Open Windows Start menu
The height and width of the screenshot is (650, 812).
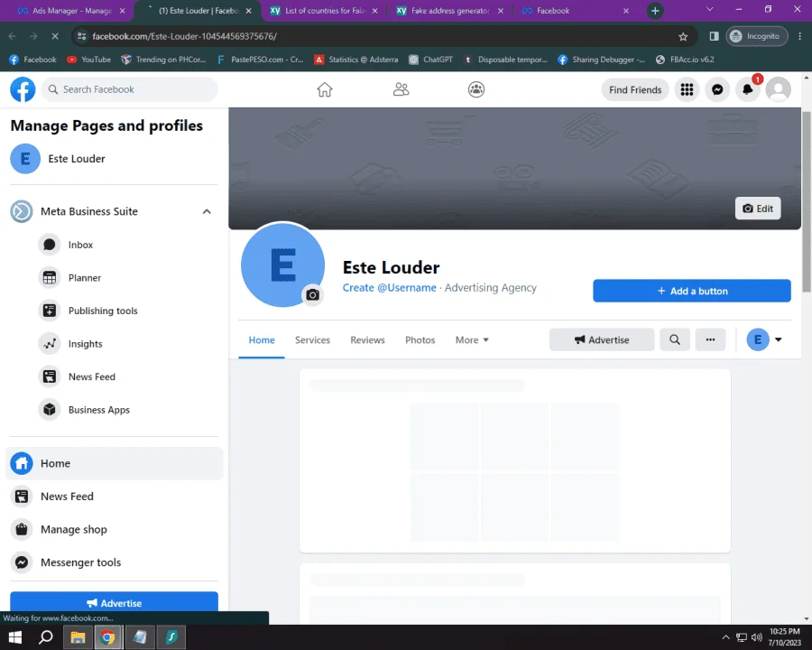tap(15, 637)
